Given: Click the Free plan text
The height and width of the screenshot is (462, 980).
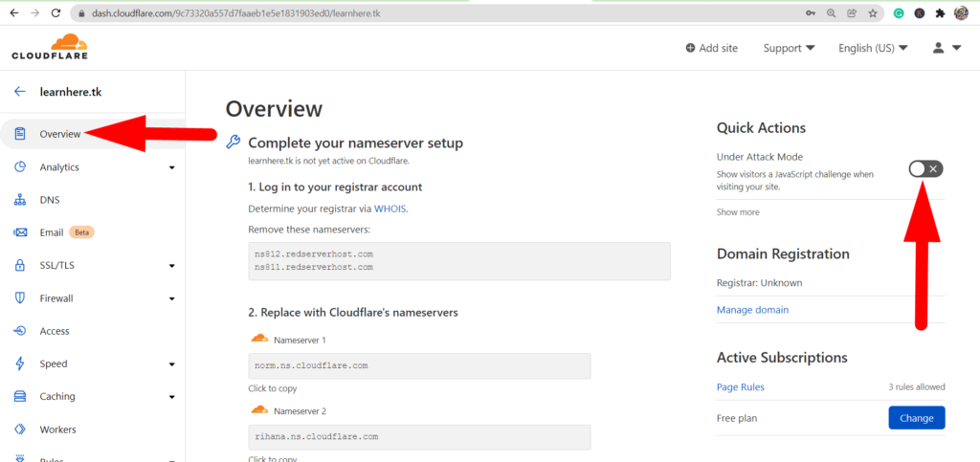Looking at the screenshot, I should tap(736, 418).
